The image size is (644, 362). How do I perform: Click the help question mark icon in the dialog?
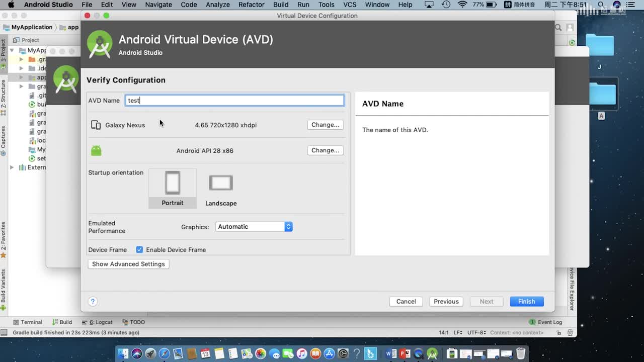point(93,301)
